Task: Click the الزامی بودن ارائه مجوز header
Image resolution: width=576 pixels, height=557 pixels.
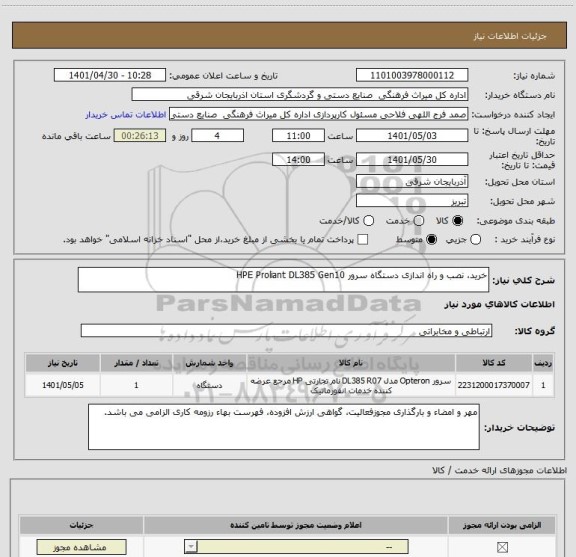Action: pos(502,525)
